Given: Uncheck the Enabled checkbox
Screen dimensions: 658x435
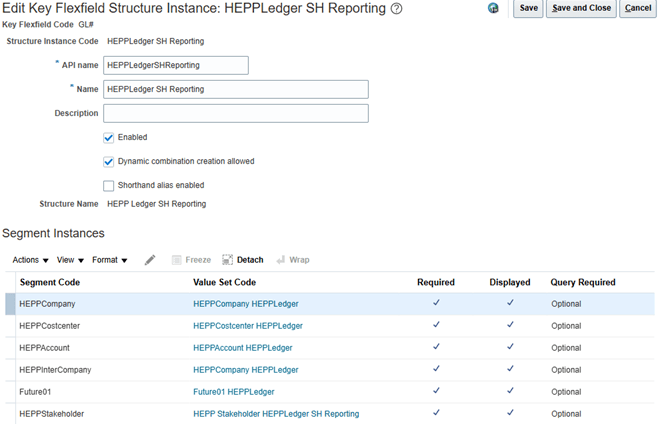Looking at the screenshot, I should [x=109, y=138].
